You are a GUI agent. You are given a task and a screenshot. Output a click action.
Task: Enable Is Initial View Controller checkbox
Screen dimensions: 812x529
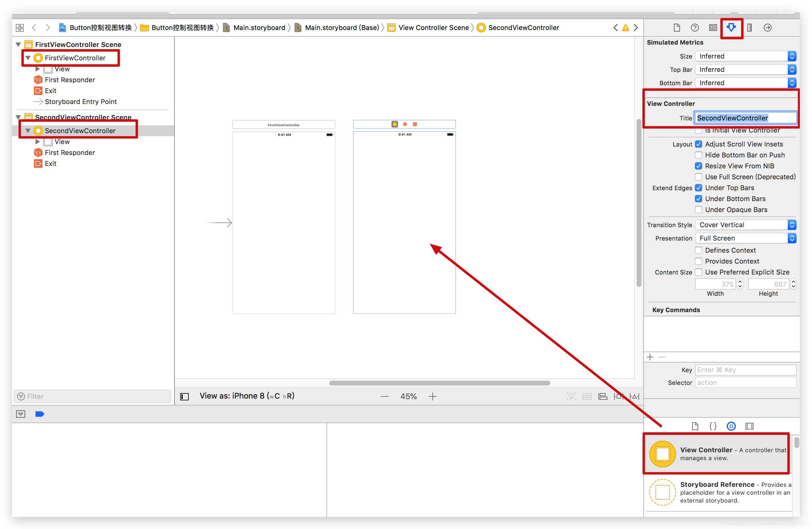click(699, 131)
